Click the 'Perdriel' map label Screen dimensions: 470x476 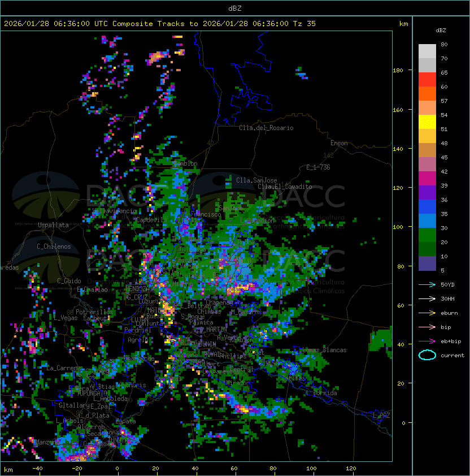(138, 330)
